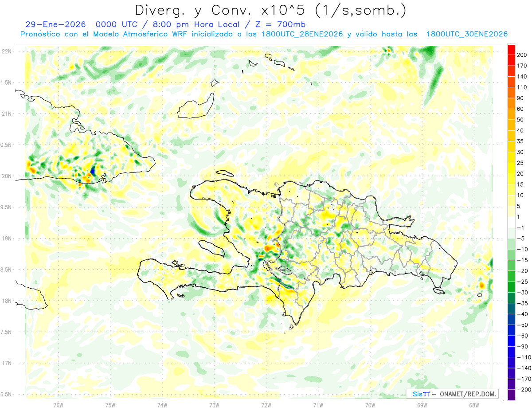Screen dimensions: 532x411
Task: Click the colorbar value '25'
Action: (520, 163)
